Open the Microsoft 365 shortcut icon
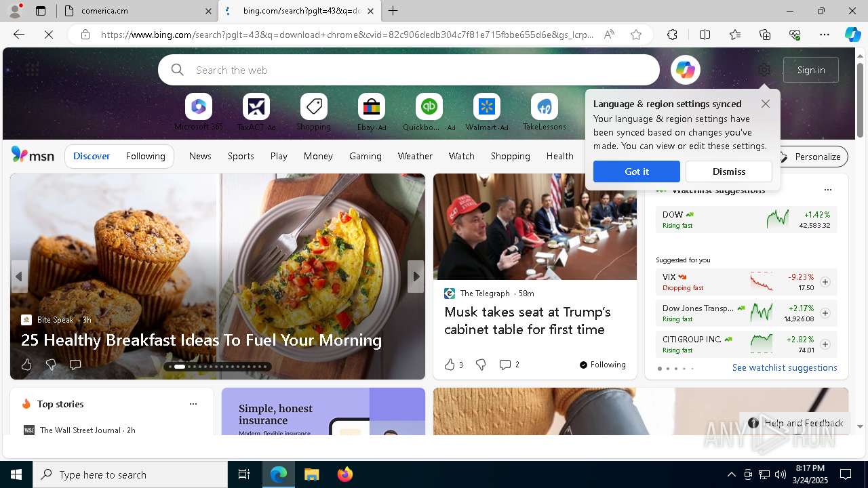This screenshot has height=488, width=868. 198,106
